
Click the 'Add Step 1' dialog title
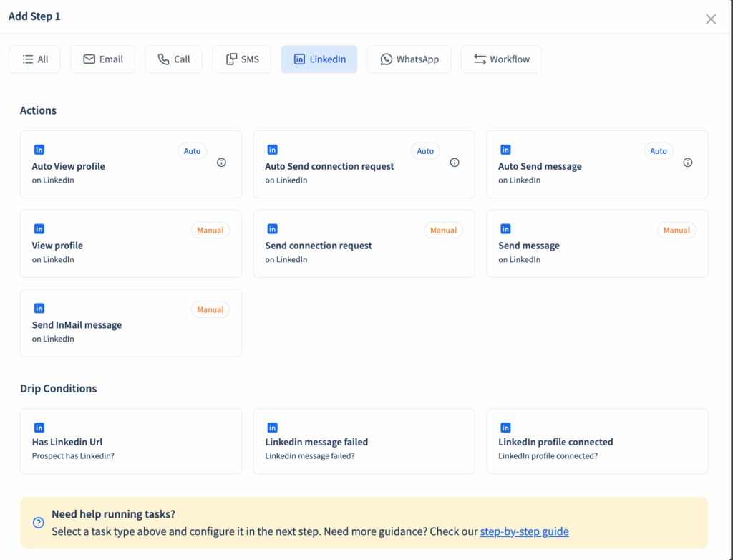pos(34,16)
